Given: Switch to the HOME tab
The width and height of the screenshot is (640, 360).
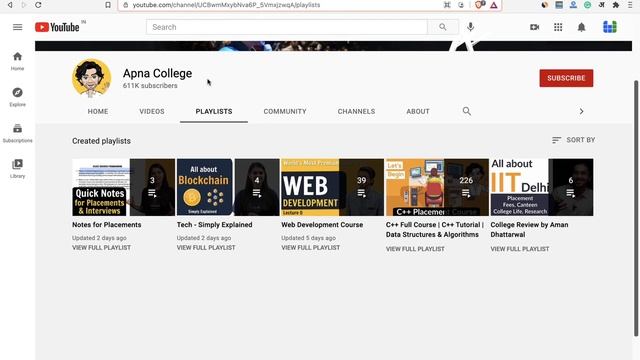Looking at the screenshot, I should tap(98, 111).
